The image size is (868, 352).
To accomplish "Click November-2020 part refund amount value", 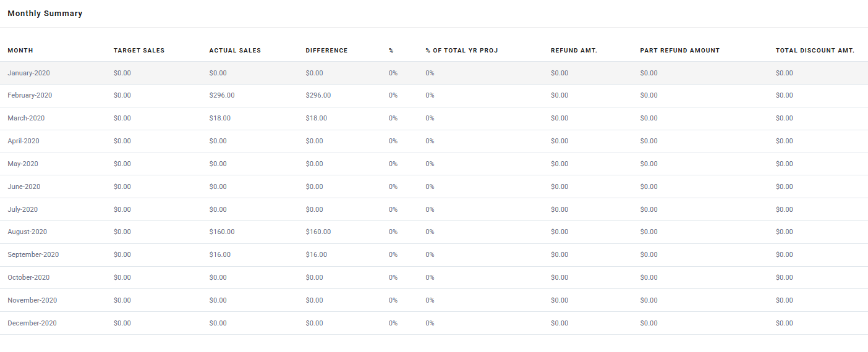I will pyautogui.click(x=649, y=301).
